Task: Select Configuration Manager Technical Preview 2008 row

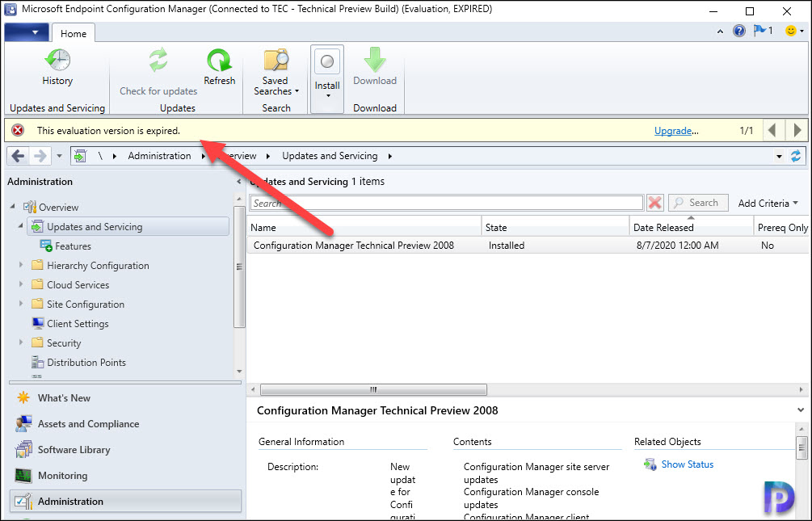Action: [528, 246]
